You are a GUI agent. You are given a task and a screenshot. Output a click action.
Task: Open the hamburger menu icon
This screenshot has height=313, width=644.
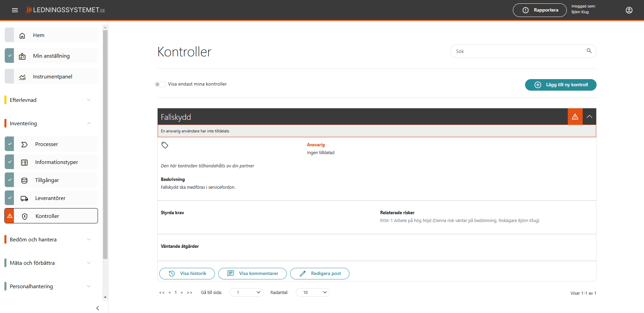tap(15, 10)
